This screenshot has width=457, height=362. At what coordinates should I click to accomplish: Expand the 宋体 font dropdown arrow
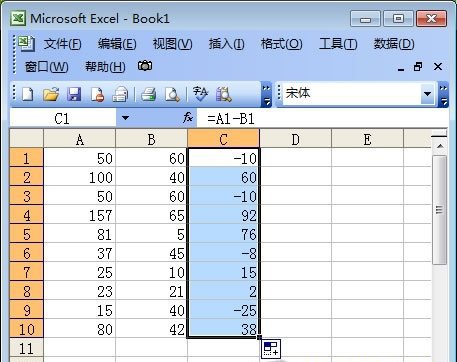coord(427,94)
